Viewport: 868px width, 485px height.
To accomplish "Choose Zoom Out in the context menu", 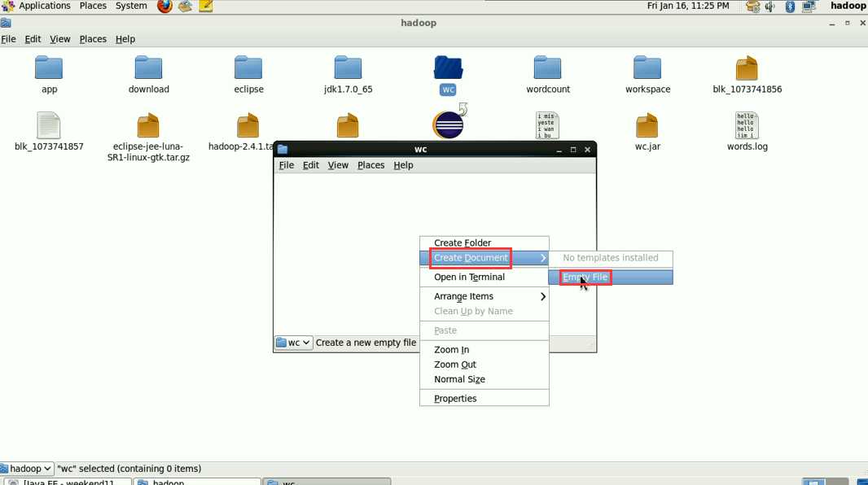I will click(x=484, y=365).
